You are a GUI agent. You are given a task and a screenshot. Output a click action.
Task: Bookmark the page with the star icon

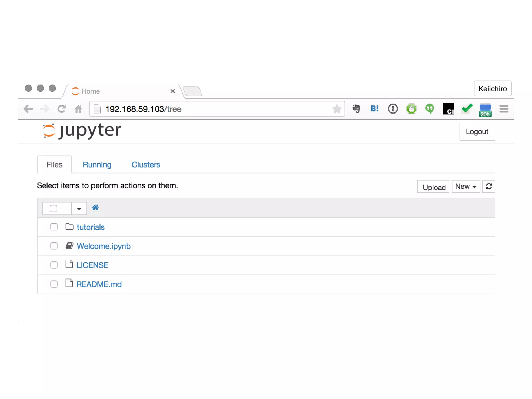tap(337, 109)
